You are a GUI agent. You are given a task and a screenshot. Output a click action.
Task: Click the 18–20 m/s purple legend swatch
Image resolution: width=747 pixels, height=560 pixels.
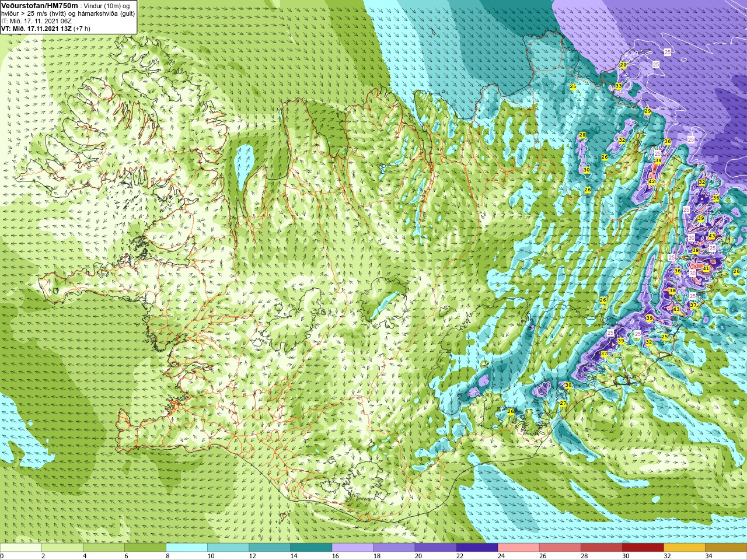[x=394, y=548]
